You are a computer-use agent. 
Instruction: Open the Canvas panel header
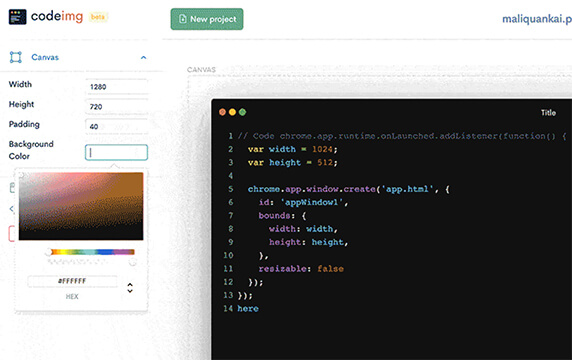[78, 57]
